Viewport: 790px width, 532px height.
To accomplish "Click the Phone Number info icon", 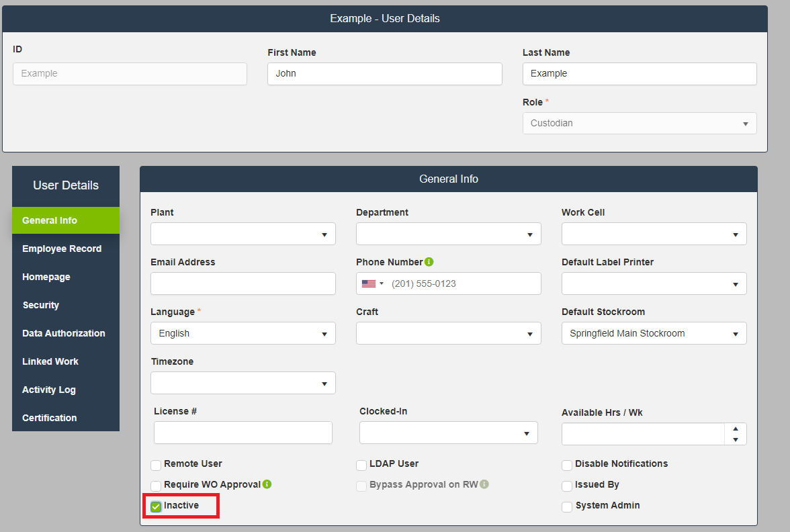I will pyautogui.click(x=429, y=262).
